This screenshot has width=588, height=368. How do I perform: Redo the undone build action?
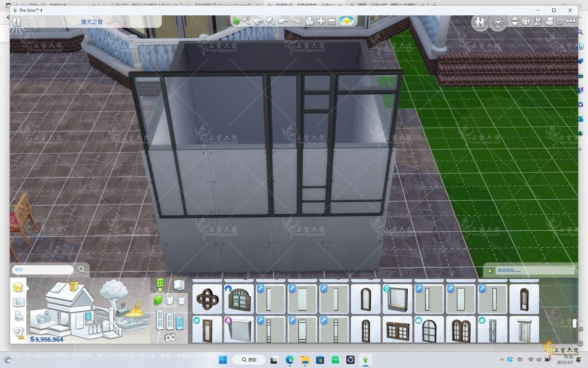click(x=295, y=21)
